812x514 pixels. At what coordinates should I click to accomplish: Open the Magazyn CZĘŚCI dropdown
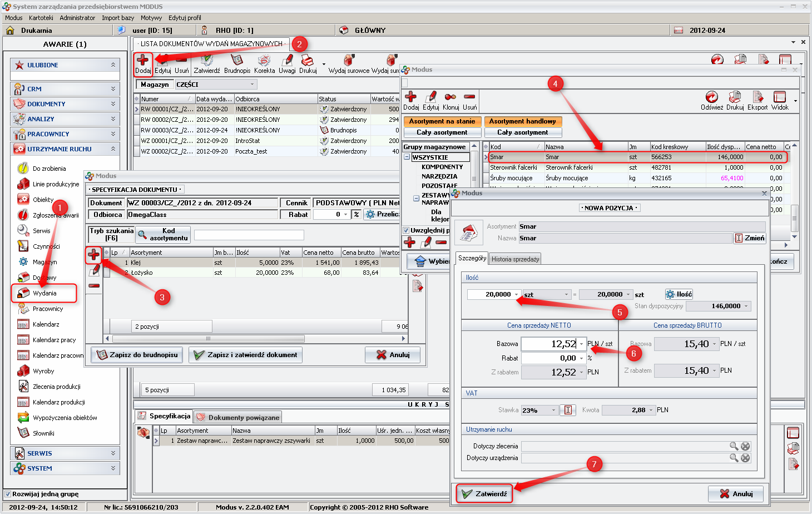252,85
